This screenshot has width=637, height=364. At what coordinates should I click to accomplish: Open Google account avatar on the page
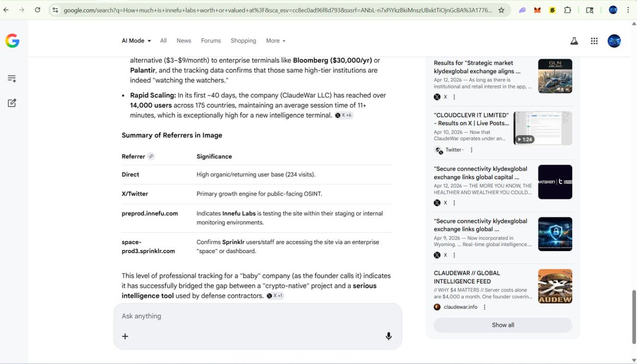tap(614, 41)
